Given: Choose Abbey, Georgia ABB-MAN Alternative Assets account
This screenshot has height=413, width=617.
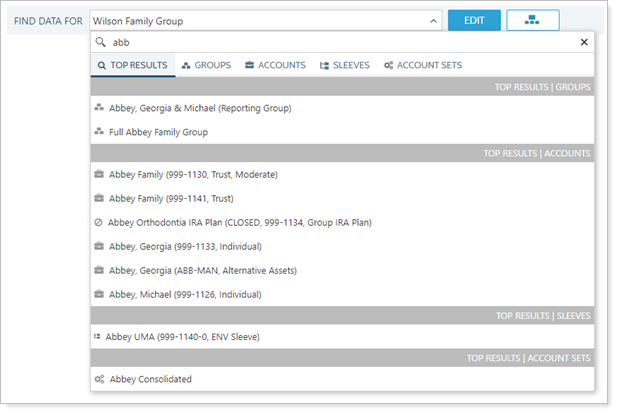Looking at the screenshot, I should [x=202, y=270].
